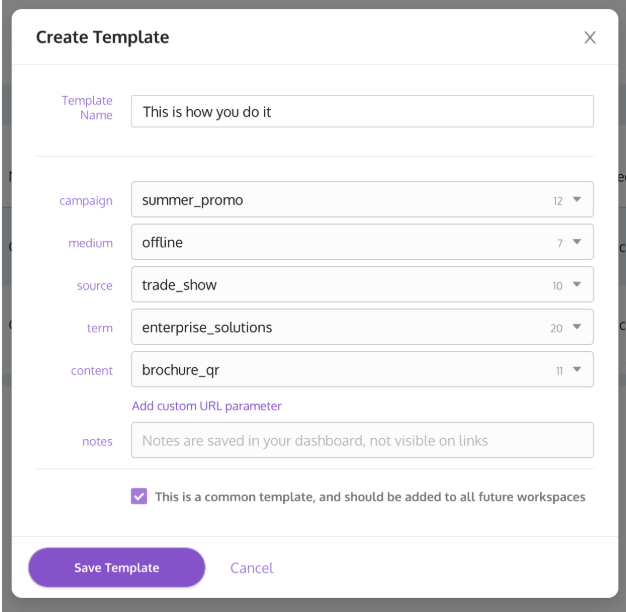Click the common template checkbox label text
The image size is (626, 612).
tap(370, 497)
